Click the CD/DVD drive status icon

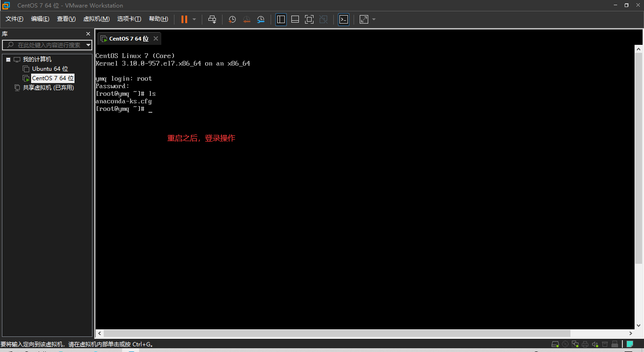coord(565,344)
